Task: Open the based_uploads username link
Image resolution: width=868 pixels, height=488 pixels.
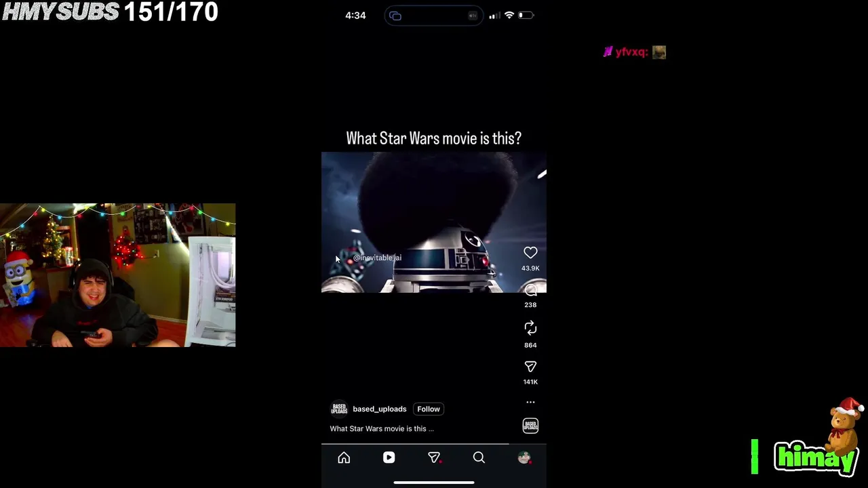Action: (380, 409)
